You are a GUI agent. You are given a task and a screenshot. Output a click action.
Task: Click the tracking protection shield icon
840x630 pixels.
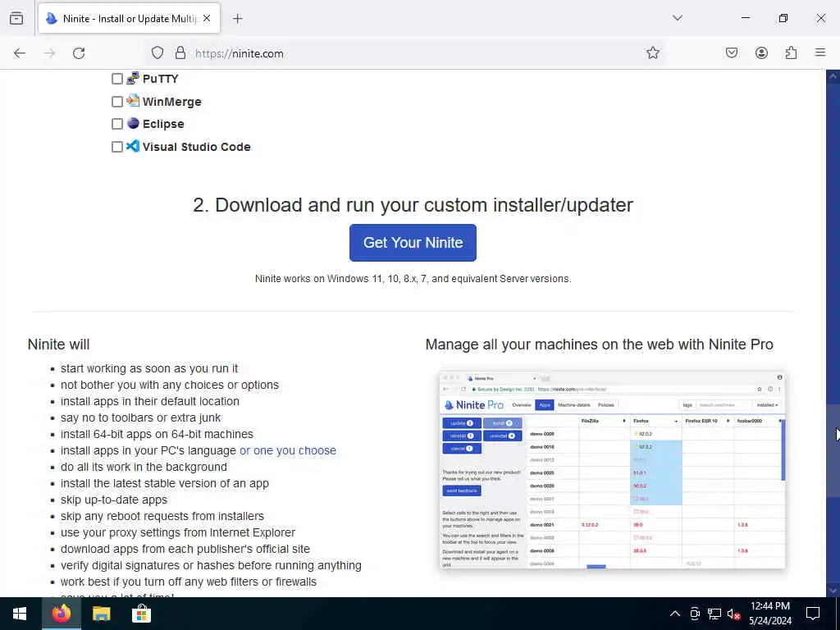pyautogui.click(x=157, y=53)
